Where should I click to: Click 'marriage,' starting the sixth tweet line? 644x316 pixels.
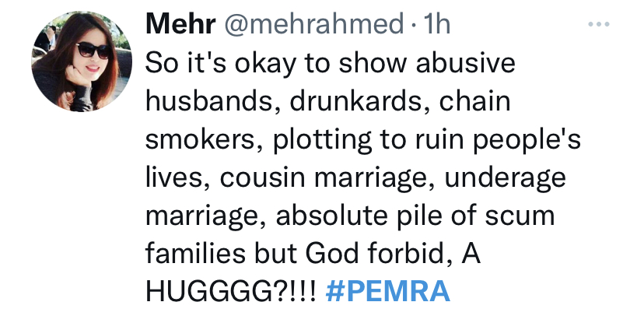[x=205, y=217]
